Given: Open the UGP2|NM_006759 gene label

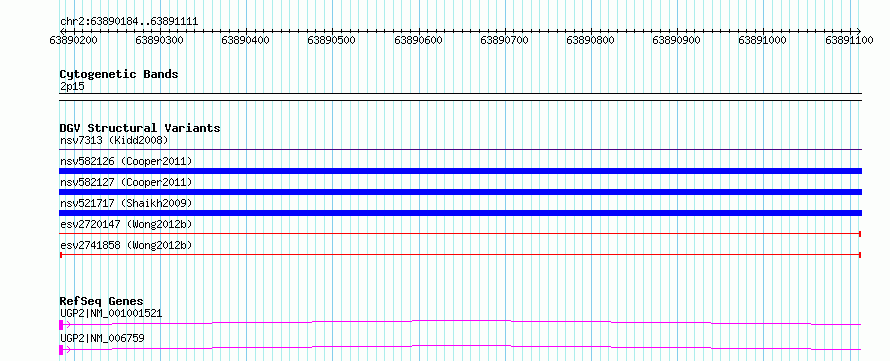Looking at the screenshot, I should pyautogui.click(x=102, y=338).
